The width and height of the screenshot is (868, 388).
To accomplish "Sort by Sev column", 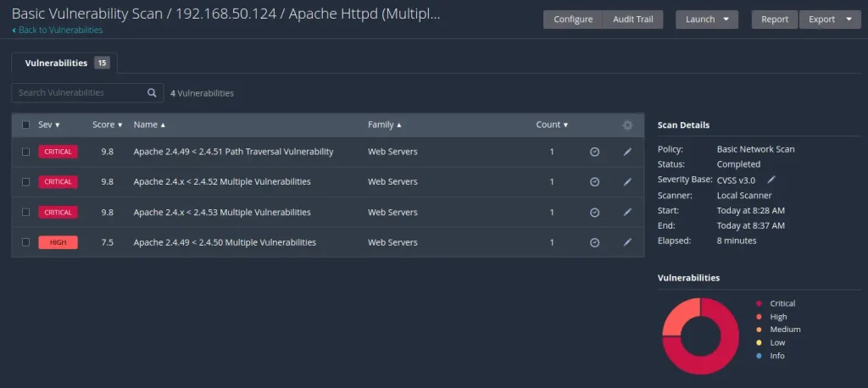I will (x=49, y=125).
